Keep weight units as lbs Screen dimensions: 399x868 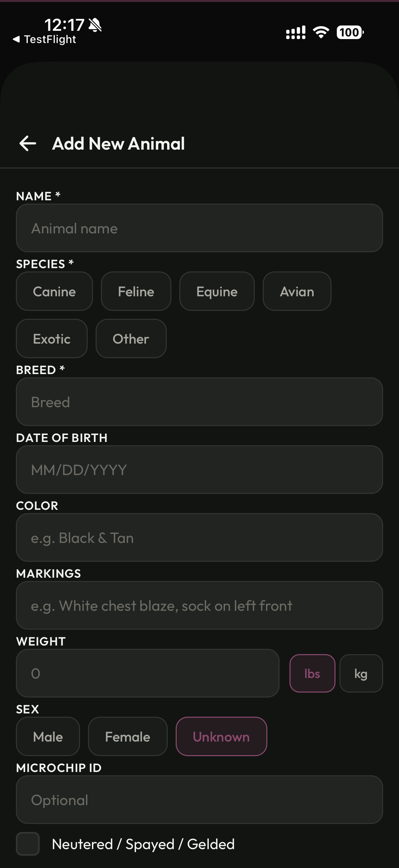pos(312,673)
